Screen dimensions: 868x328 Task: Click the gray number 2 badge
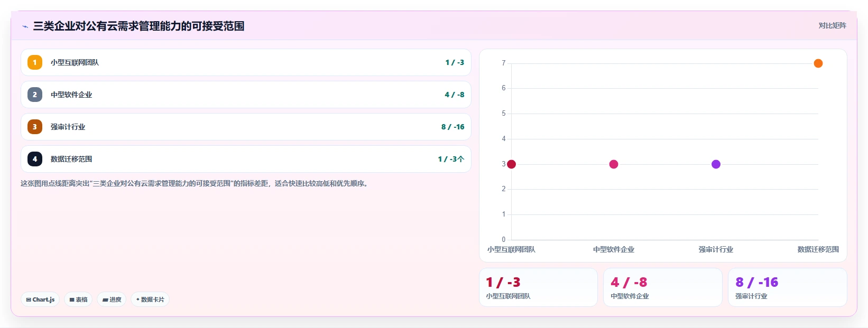point(35,95)
